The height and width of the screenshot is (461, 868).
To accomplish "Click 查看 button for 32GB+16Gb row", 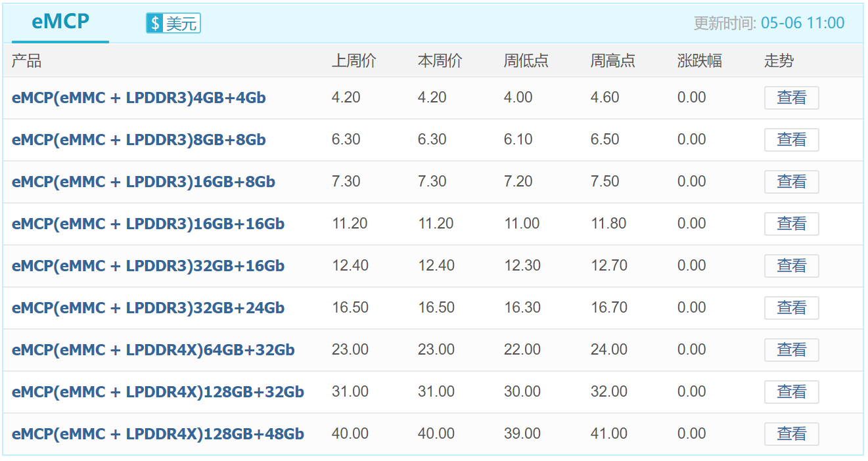I will click(791, 266).
